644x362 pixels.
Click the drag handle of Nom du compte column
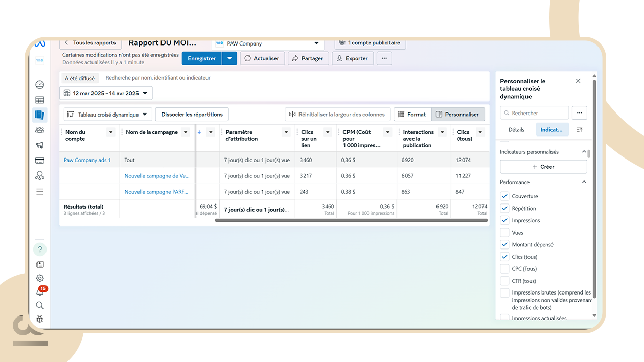(62, 132)
